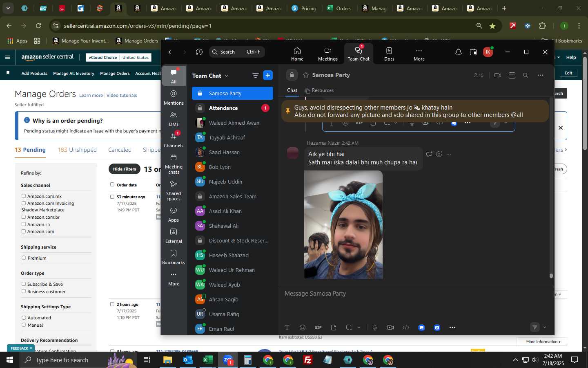
Task: Open File Explorer from the taskbar
Action: tap(168, 360)
